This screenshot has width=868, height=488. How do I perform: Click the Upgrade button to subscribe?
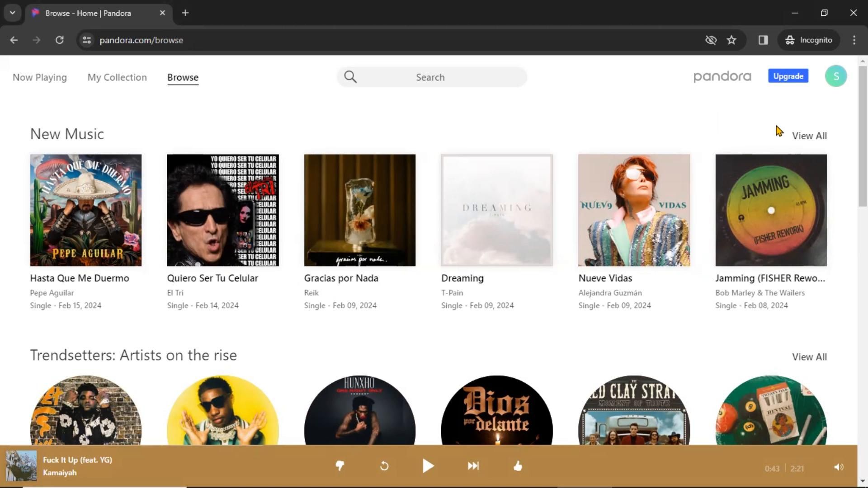788,75
